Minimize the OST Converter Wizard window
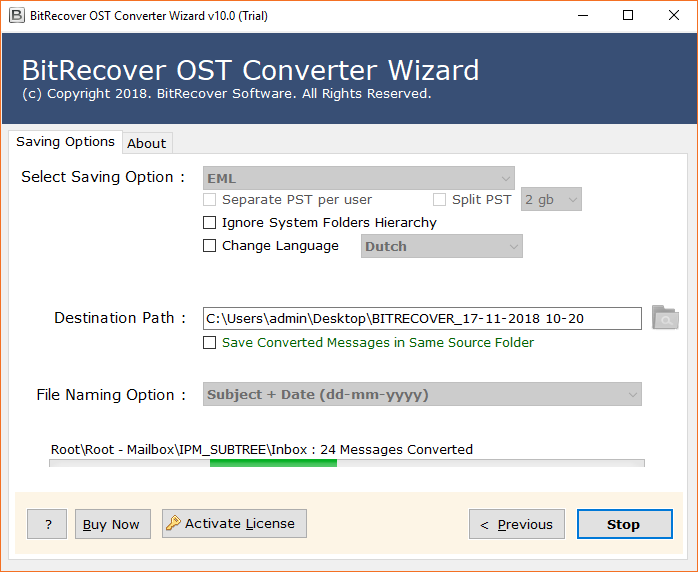 coord(583,16)
